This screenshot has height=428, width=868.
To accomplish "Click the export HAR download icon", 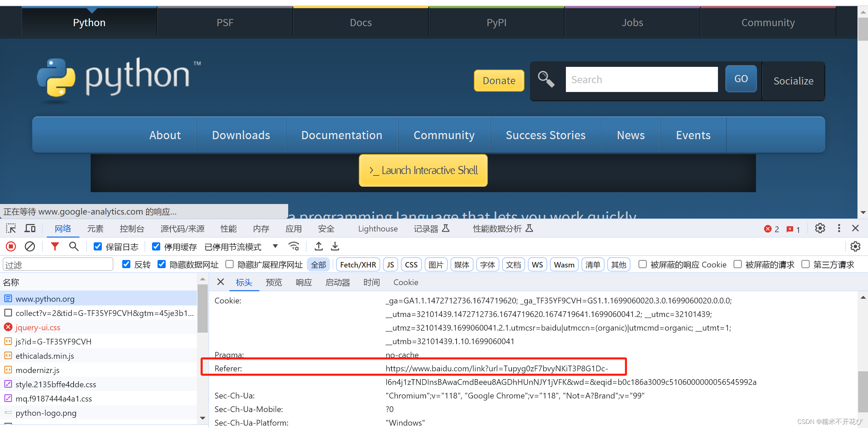I will click(335, 246).
